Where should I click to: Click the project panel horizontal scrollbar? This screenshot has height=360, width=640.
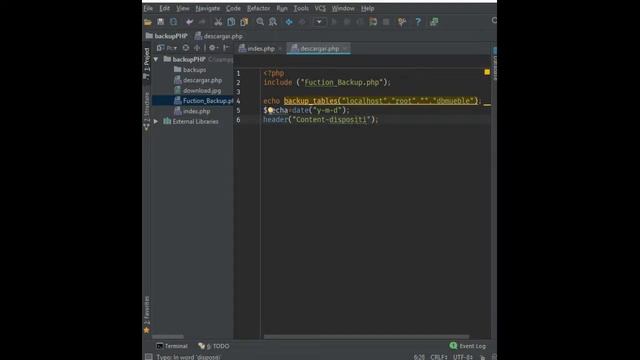168,337
